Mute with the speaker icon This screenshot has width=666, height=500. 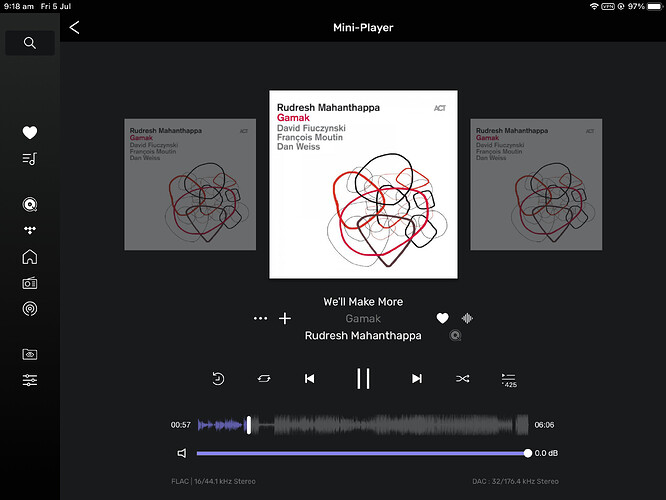click(182, 453)
